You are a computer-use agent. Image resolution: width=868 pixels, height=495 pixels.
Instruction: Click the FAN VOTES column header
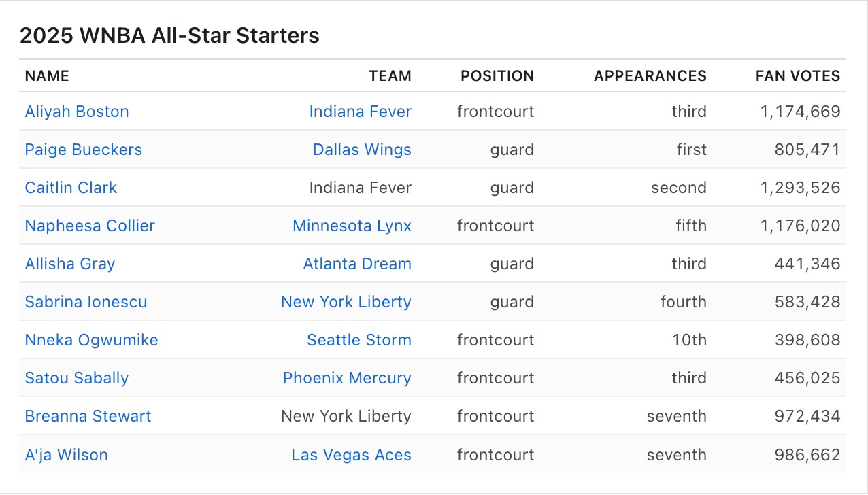point(798,76)
